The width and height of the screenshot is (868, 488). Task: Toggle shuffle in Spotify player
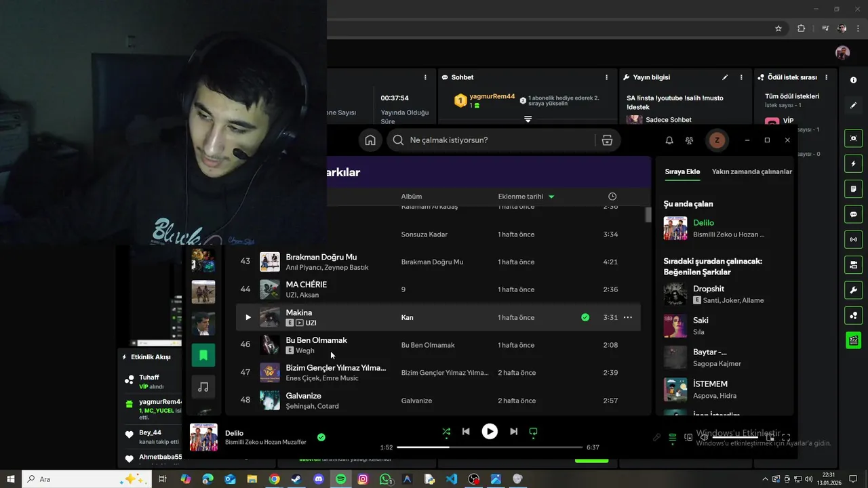446,432
